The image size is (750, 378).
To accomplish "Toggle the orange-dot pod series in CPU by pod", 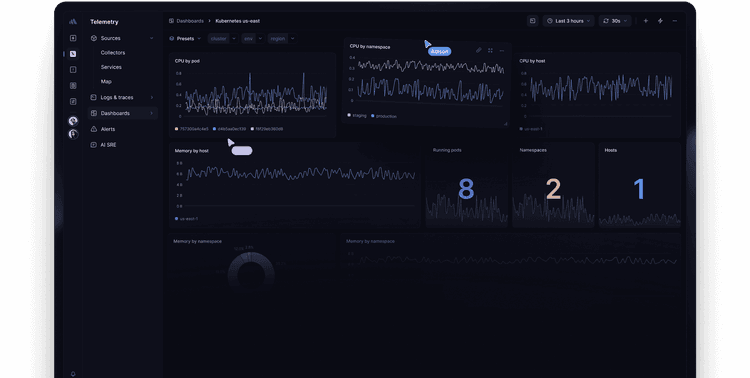I will coord(192,129).
